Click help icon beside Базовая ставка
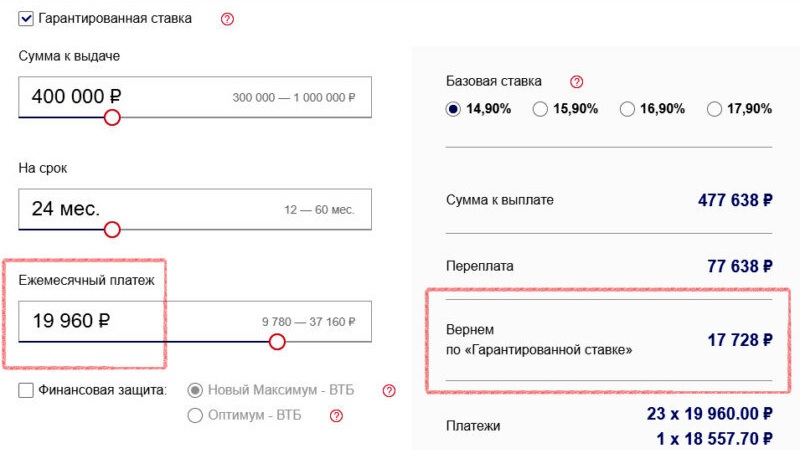The image size is (800, 450). tap(577, 82)
